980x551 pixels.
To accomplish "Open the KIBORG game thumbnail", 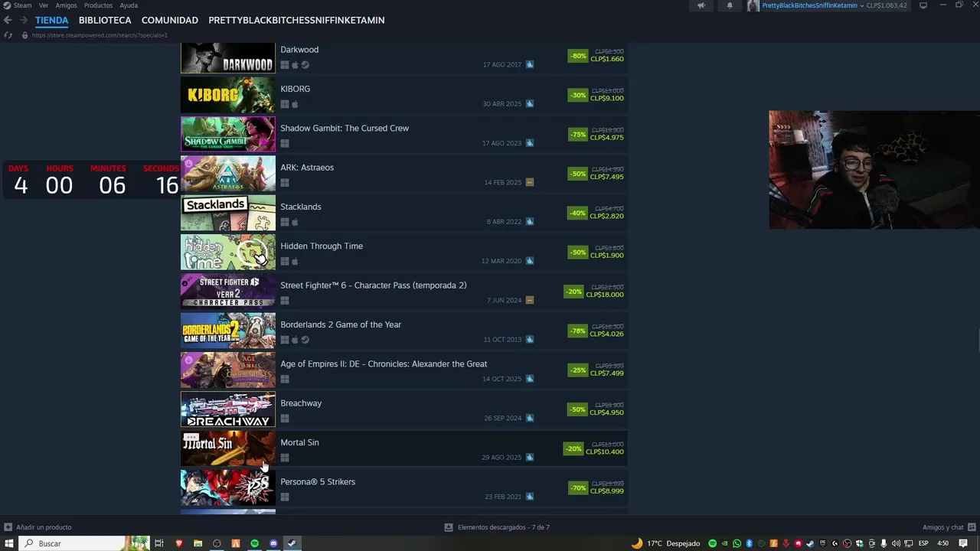I will tap(227, 96).
